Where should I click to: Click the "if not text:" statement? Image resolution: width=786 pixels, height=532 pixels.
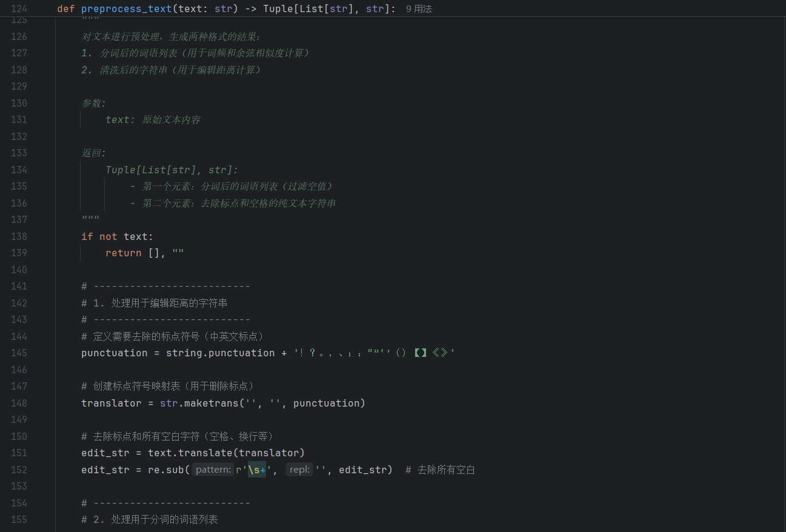118,236
